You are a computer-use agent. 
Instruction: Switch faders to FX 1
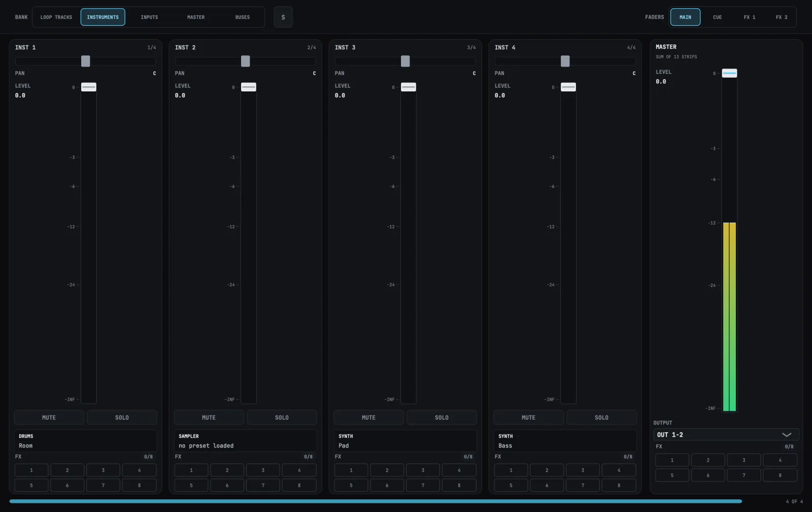click(x=750, y=17)
